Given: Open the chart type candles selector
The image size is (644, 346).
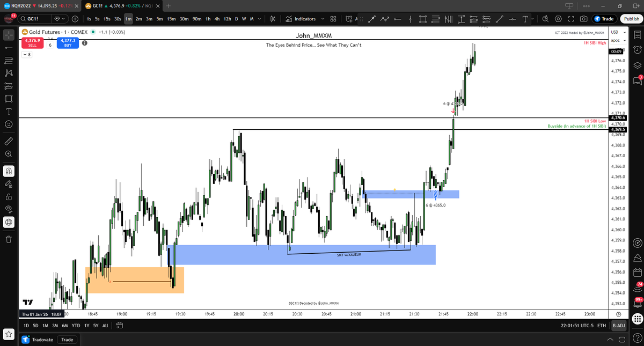Looking at the screenshot, I should (x=273, y=19).
